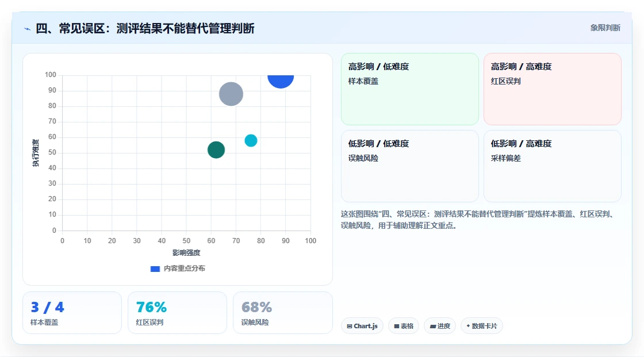
Task: Click the 影响强度 x-axis title
Action: click(x=186, y=252)
